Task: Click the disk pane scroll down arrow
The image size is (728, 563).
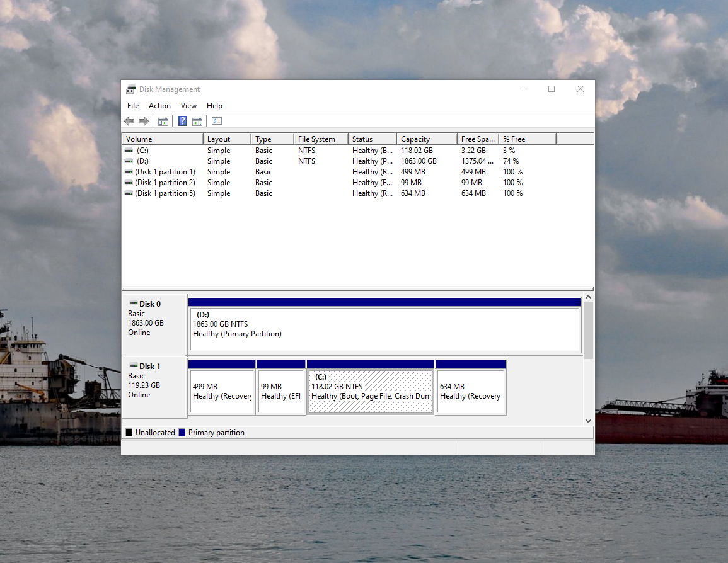Action: (588, 421)
